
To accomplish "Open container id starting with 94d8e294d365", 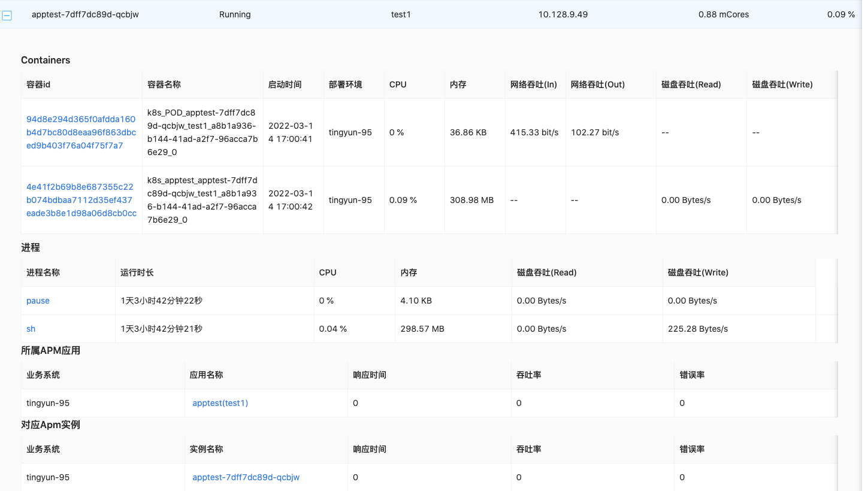I will click(x=81, y=132).
